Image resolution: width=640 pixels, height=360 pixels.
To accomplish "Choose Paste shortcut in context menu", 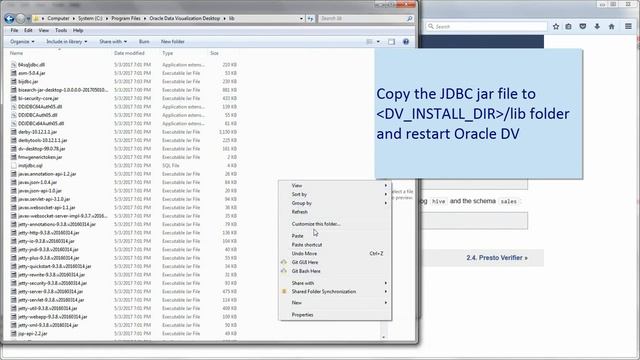I will 334,245.
